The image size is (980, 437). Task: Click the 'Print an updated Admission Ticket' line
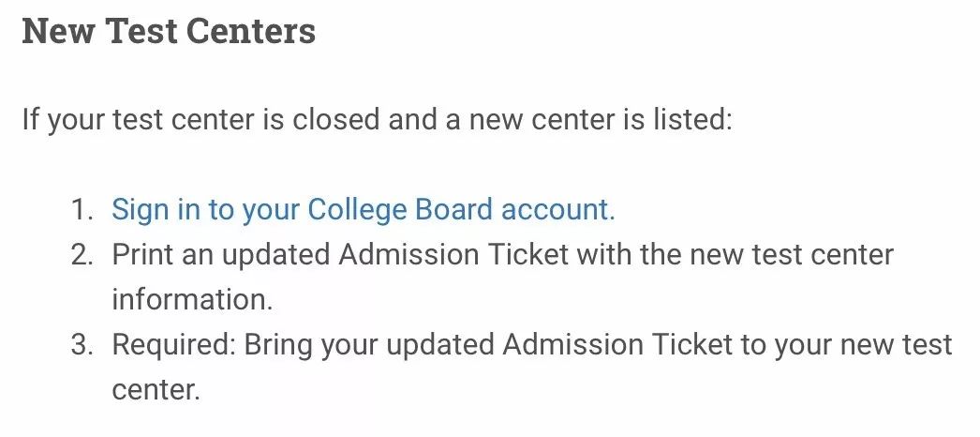click(x=502, y=255)
